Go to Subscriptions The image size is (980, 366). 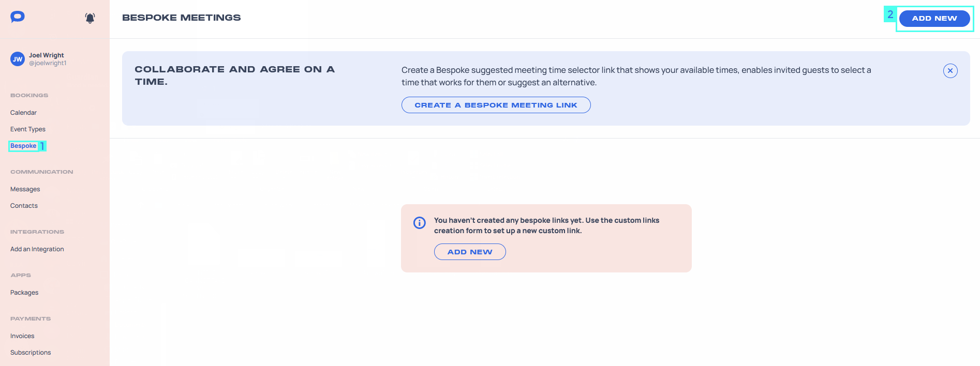point(31,353)
